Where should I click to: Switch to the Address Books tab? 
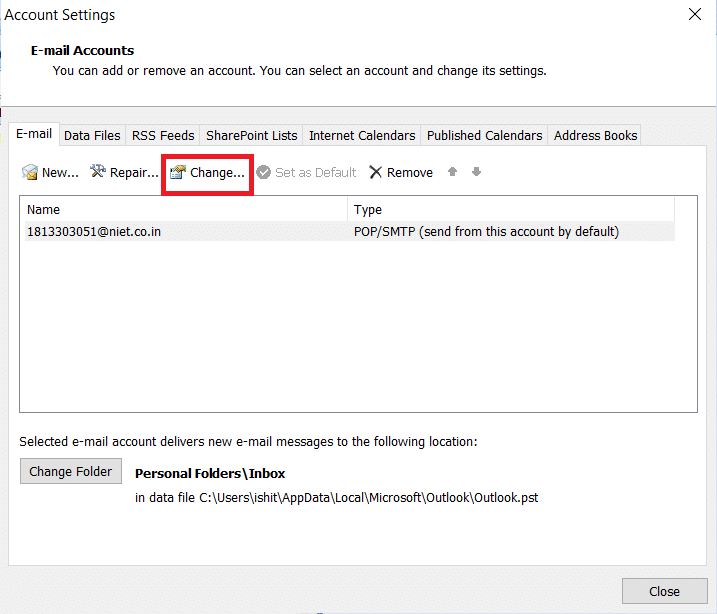click(595, 136)
